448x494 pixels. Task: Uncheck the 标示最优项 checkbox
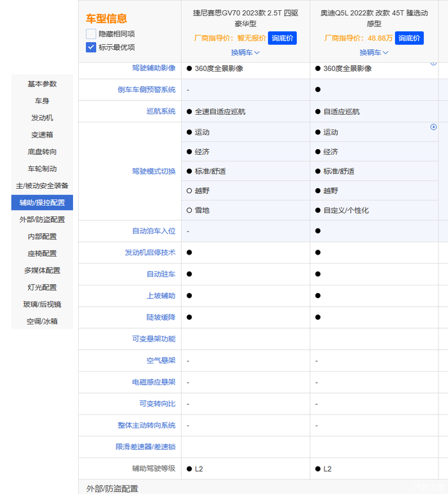click(x=91, y=47)
